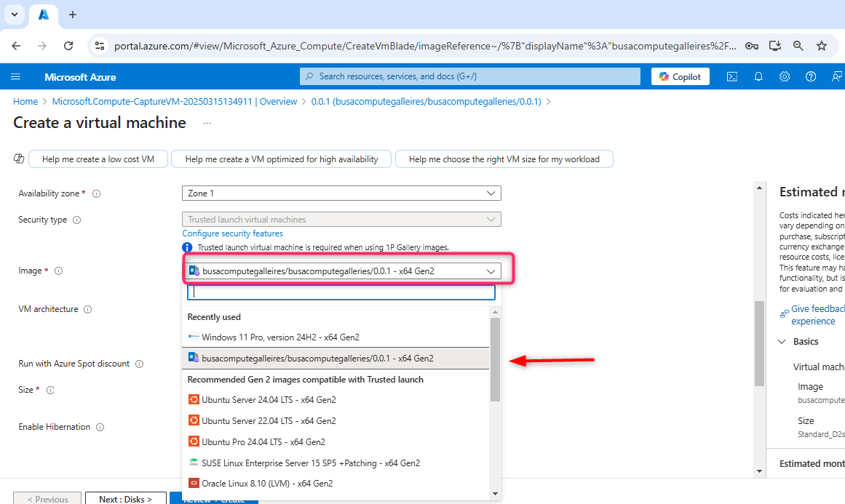Open the Help question mark menu
This screenshot has height=504, width=845.
(811, 76)
